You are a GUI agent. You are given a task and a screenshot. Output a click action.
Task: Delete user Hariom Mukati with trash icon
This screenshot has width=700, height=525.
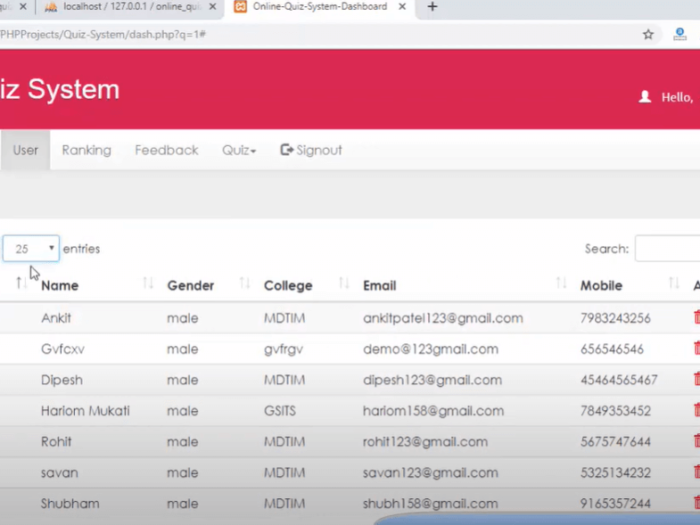697,410
